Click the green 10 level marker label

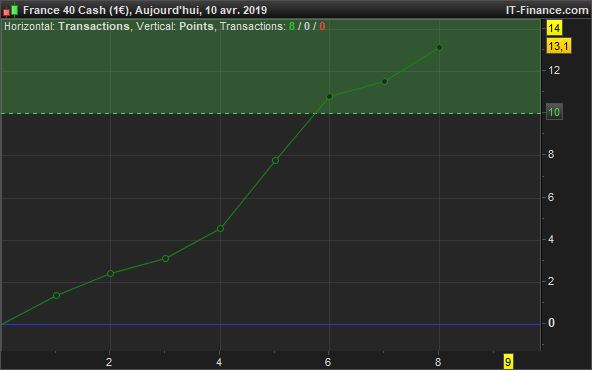click(554, 112)
